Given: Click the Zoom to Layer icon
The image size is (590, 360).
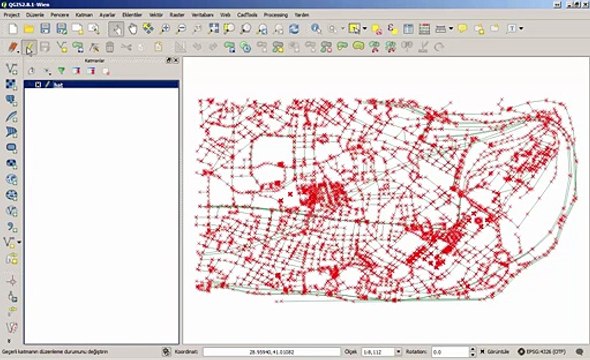Looking at the screenshot, I should [246, 29].
